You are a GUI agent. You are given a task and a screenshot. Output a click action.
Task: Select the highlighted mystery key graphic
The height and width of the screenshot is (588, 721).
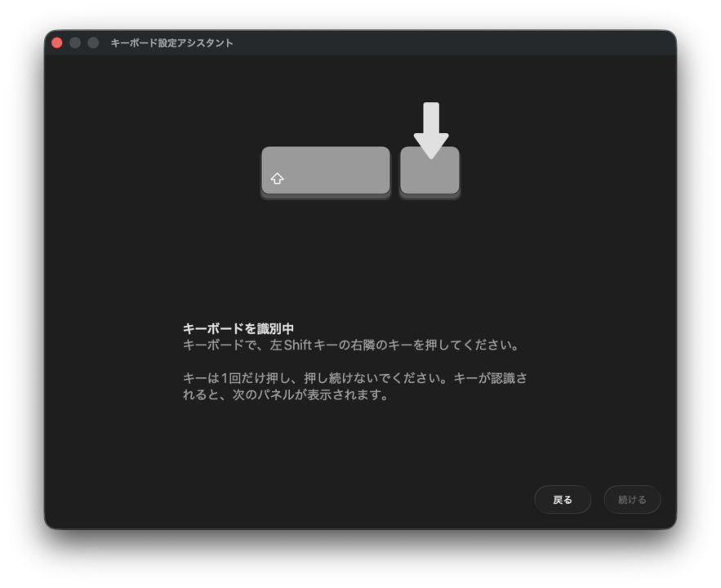tap(429, 171)
